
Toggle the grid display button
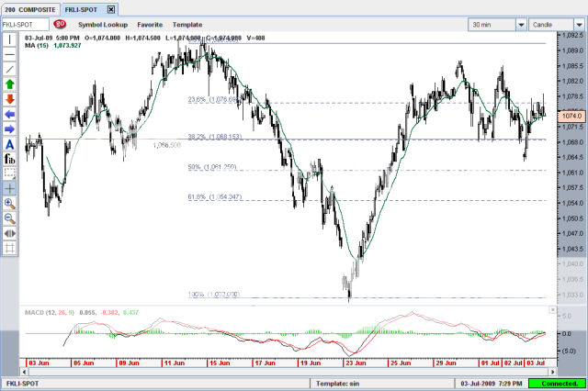9,247
